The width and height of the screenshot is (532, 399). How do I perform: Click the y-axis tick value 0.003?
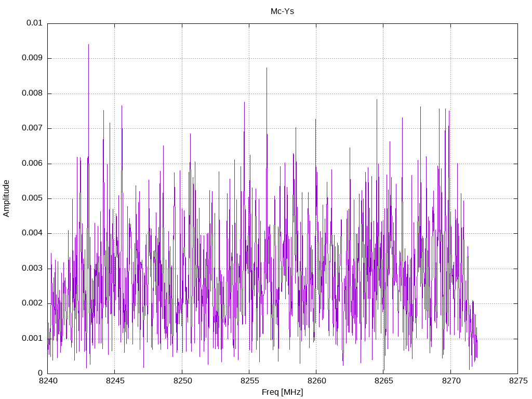[32, 269]
